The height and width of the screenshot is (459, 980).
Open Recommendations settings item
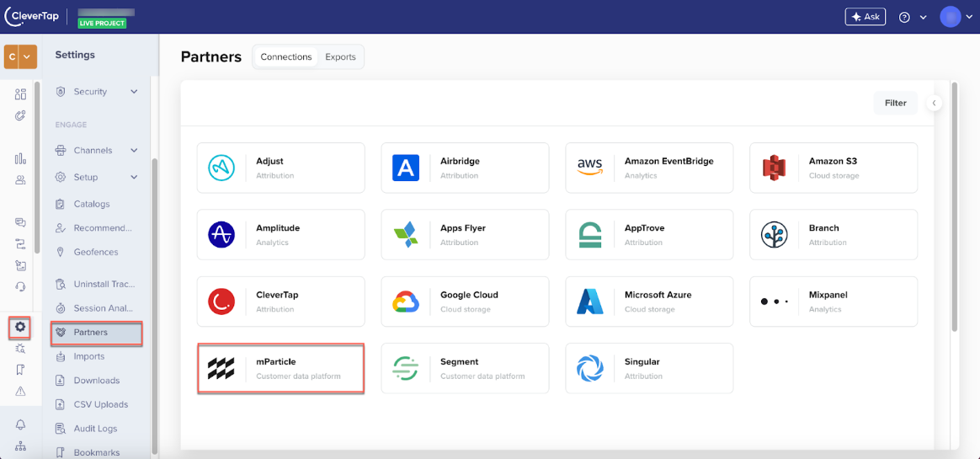coord(103,227)
